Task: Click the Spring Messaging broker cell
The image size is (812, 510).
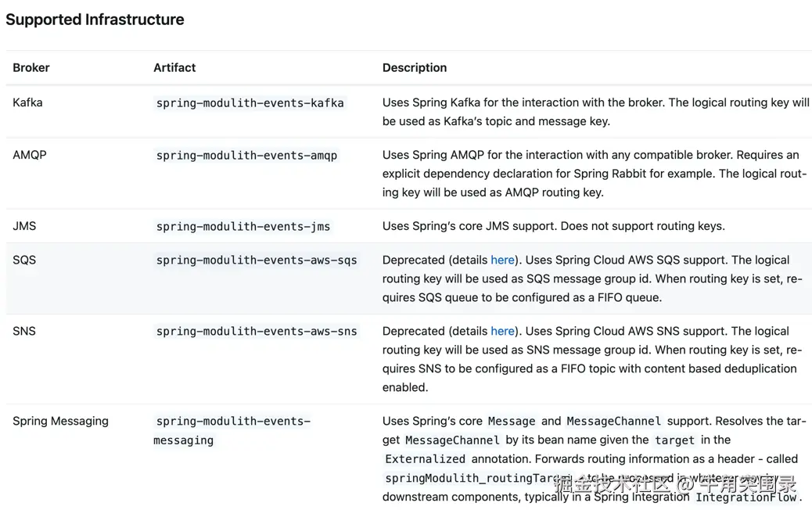Action: [x=60, y=421]
